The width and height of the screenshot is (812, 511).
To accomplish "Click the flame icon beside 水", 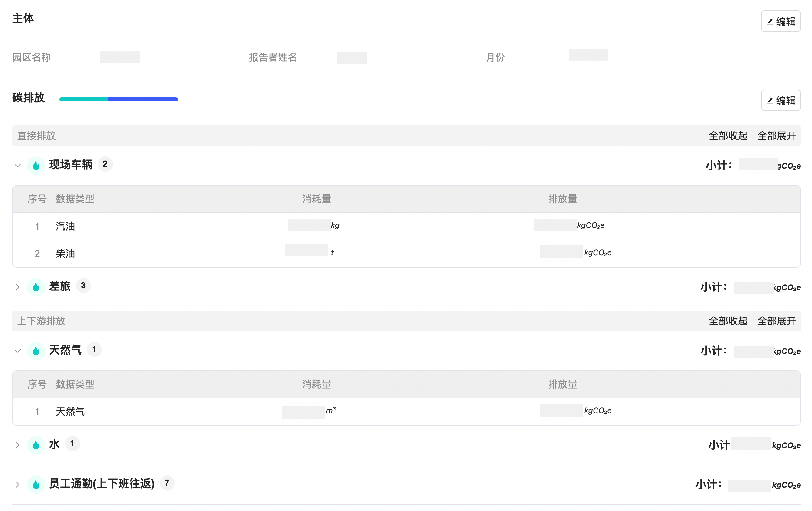I will [36, 445].
